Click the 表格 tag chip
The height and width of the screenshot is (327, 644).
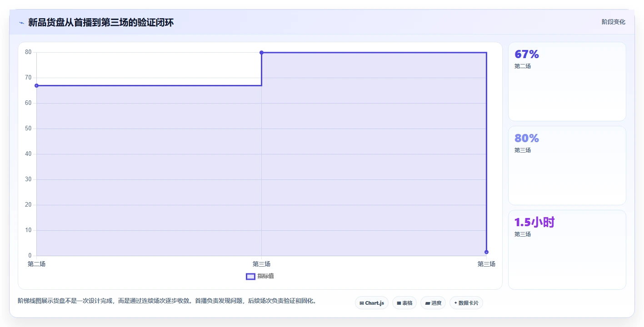[x=404, y=303]
